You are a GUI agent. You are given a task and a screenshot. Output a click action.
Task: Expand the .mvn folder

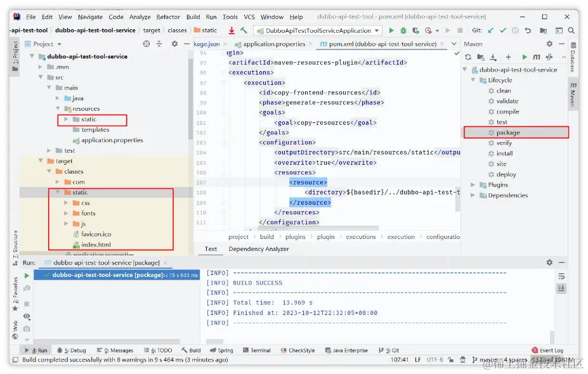point(40,67)
